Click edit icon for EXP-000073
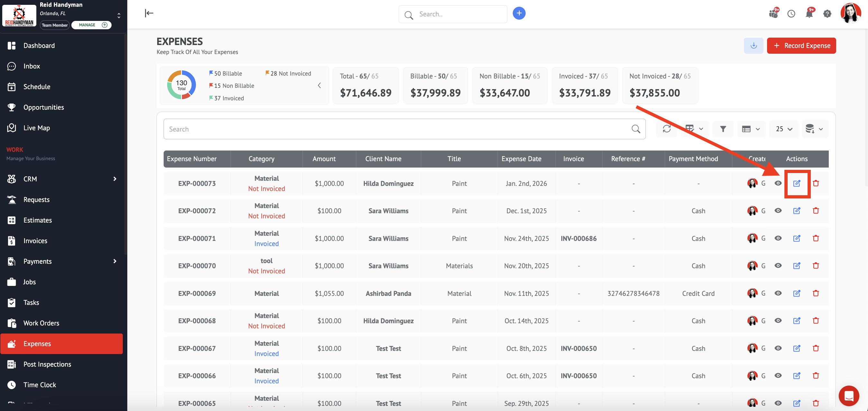Viewport: 868px width, 411px height. [x=797, y=183]
